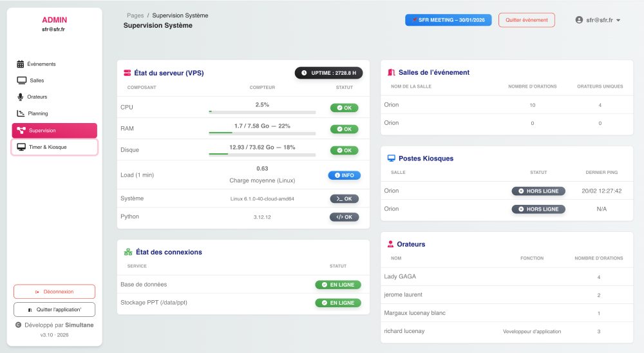Click the Disque OK status badge

point(344,150)
